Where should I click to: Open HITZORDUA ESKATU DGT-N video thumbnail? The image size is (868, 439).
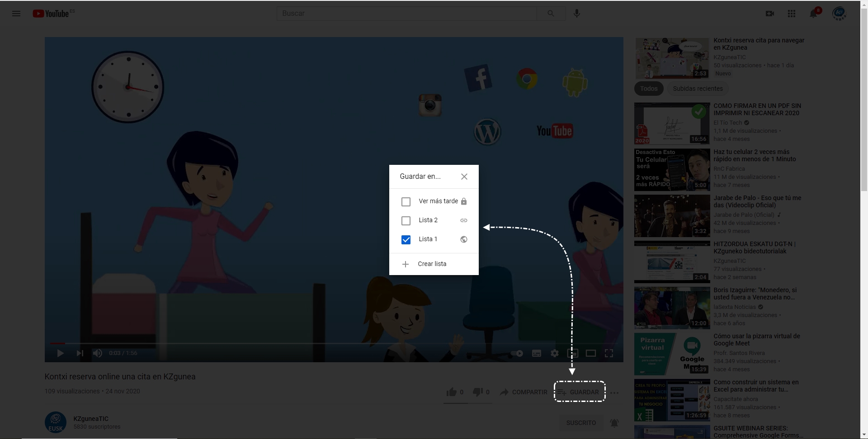672,262
